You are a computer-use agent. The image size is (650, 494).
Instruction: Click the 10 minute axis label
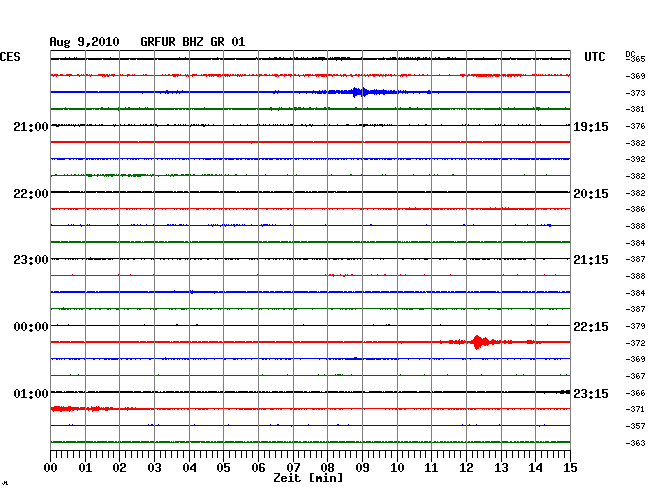397,467
